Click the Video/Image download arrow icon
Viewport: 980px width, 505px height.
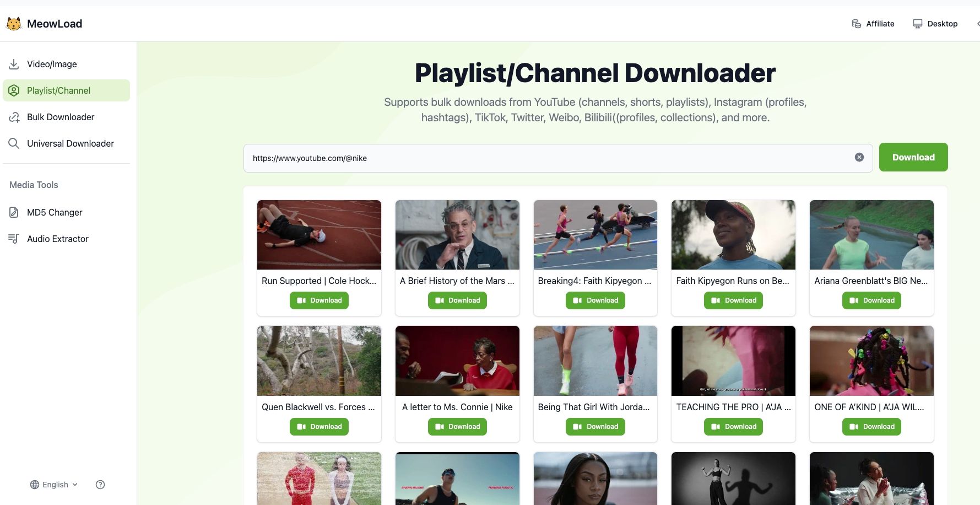coord(14,64)
